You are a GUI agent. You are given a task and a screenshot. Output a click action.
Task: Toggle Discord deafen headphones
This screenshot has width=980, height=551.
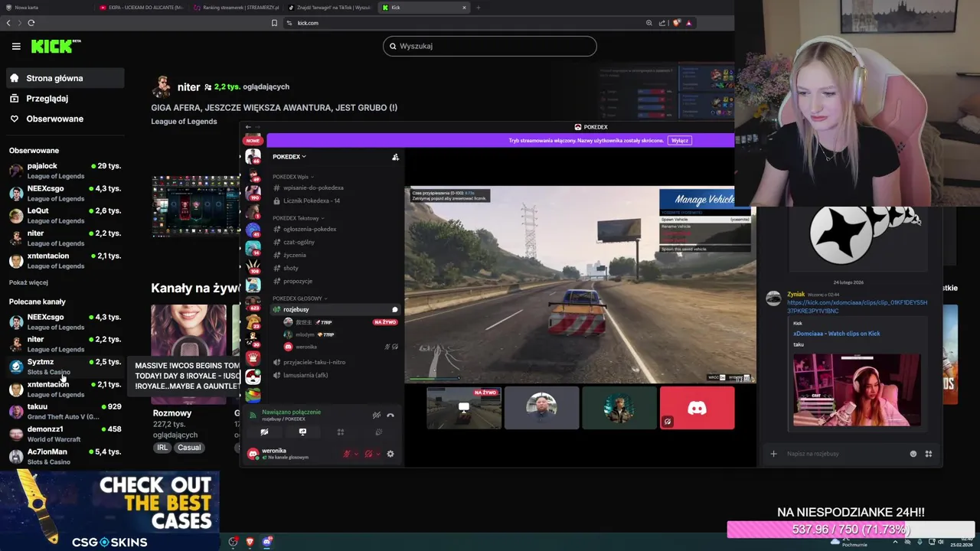pyautogui.click(x=368, y=454)
